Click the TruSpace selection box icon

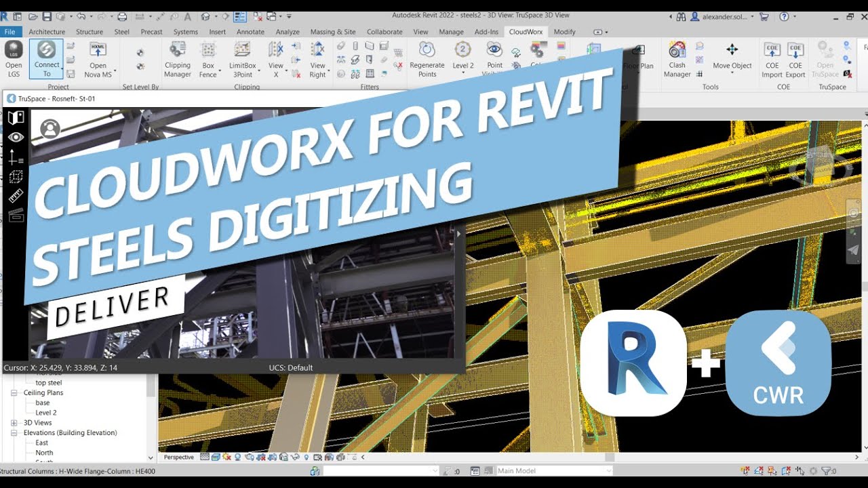16,177
